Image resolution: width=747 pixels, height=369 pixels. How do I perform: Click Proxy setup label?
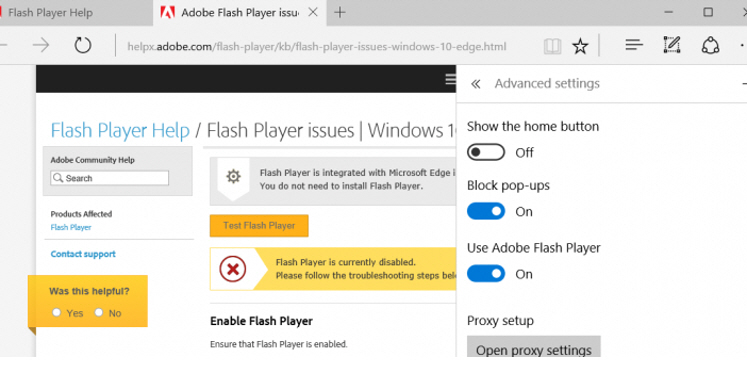pos(500,321)
